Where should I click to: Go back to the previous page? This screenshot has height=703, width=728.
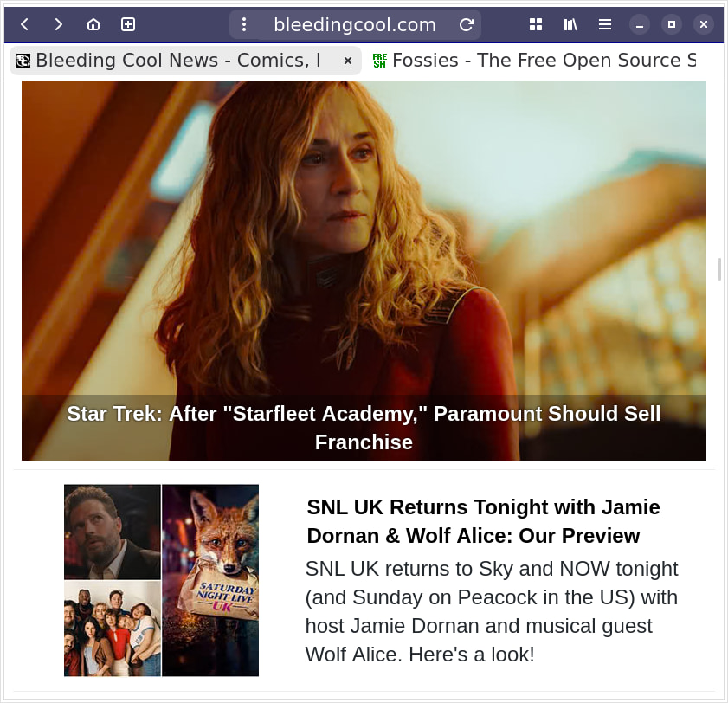click(x=24, y=24)
